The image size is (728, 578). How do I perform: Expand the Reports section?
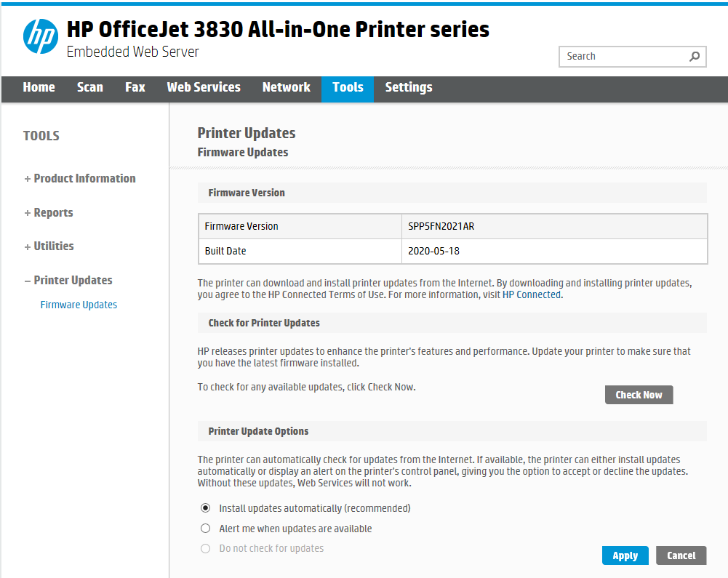point(49,213)
